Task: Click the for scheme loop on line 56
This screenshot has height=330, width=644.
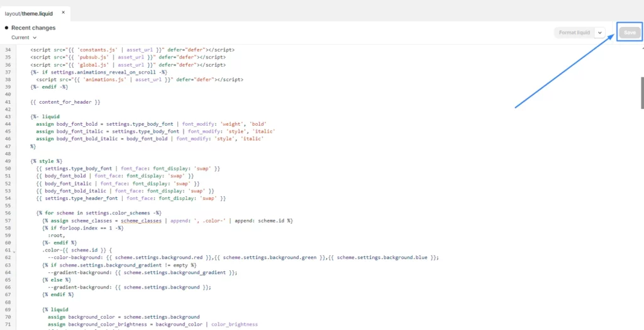Action: point(99,213)
